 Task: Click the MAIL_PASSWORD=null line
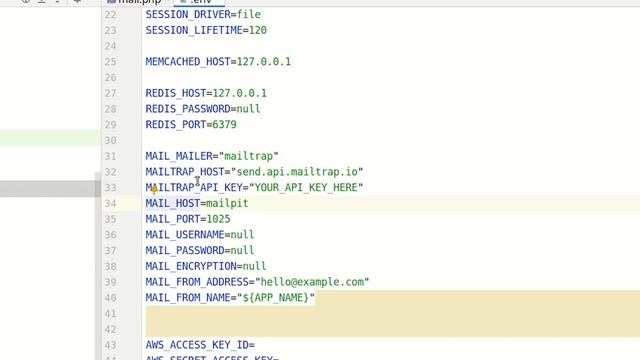coord(200,250)
